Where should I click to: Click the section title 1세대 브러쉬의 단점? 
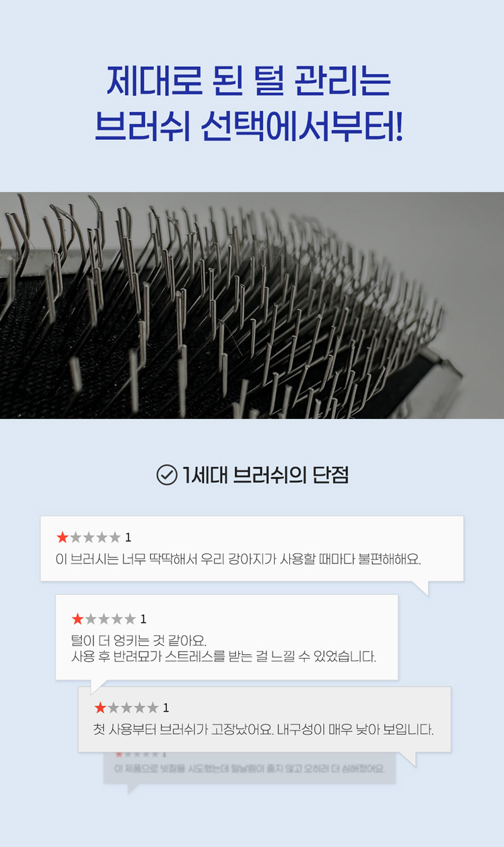coord(265,475)
